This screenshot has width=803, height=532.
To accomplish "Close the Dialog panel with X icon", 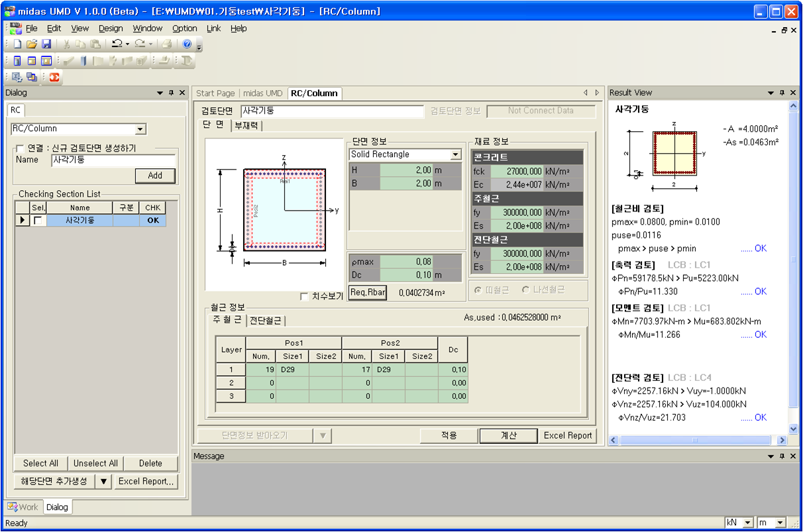I will 182,93.
